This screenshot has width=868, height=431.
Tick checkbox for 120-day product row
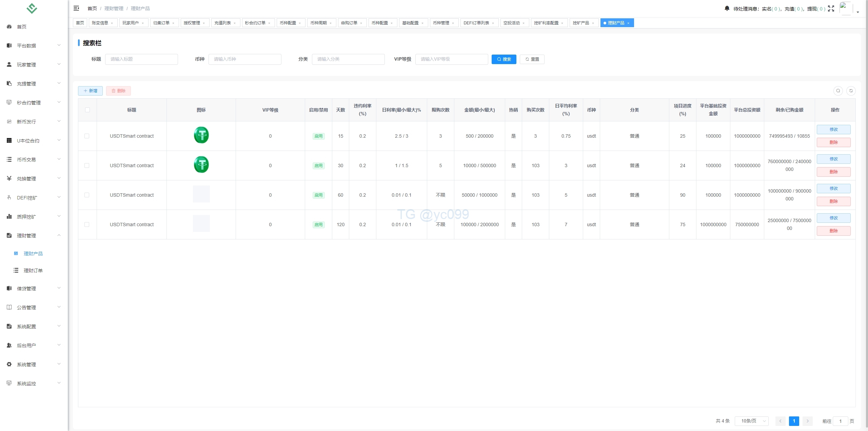(x=87, y=224)
